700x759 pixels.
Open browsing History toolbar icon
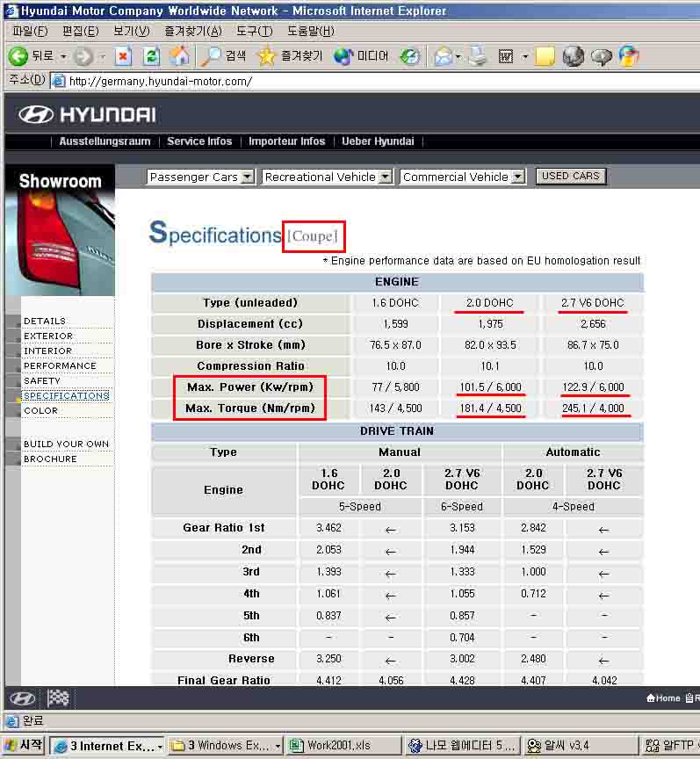[x=410, y=56]
